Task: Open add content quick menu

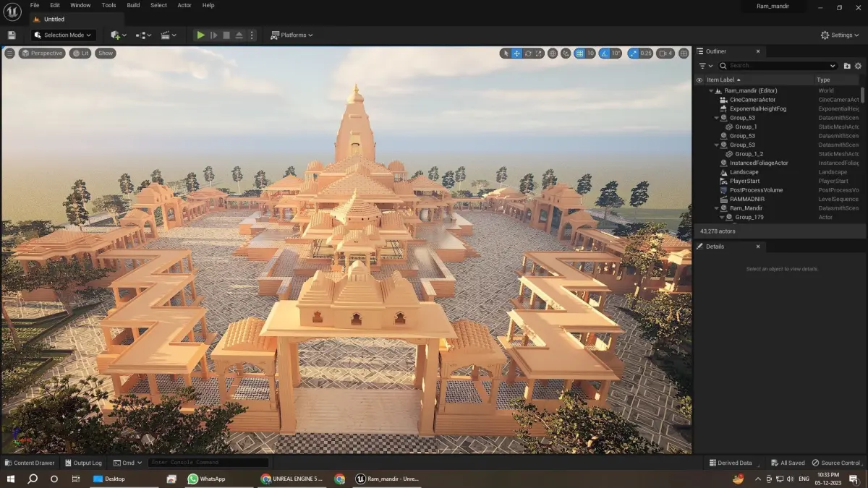Action: pos(118,35)
